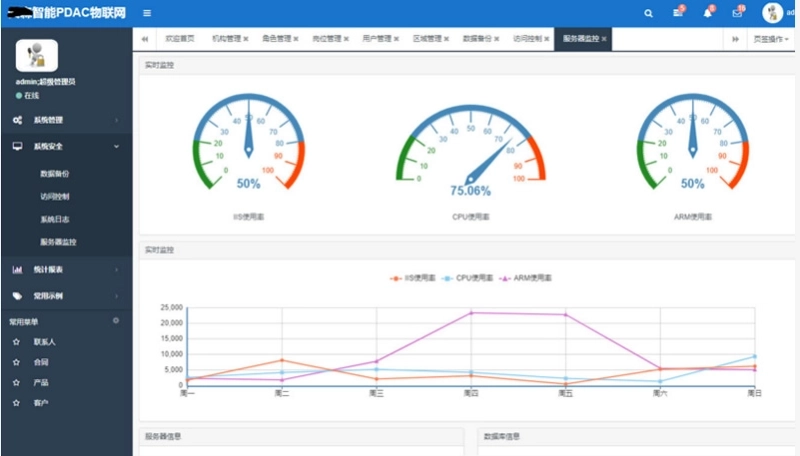Open 系统日志 in the sidebar submenu
Image resolution: width=800 pixels, height=456 pixels.
55,219
